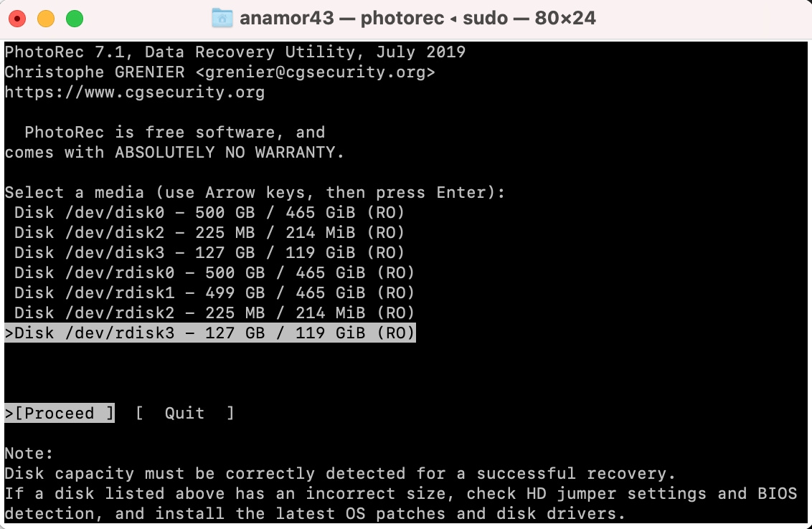Viewport: 812px width, 529px height.
Task: Click the 'Note:' label near the bottom
Action: click(x=29, y=453)
